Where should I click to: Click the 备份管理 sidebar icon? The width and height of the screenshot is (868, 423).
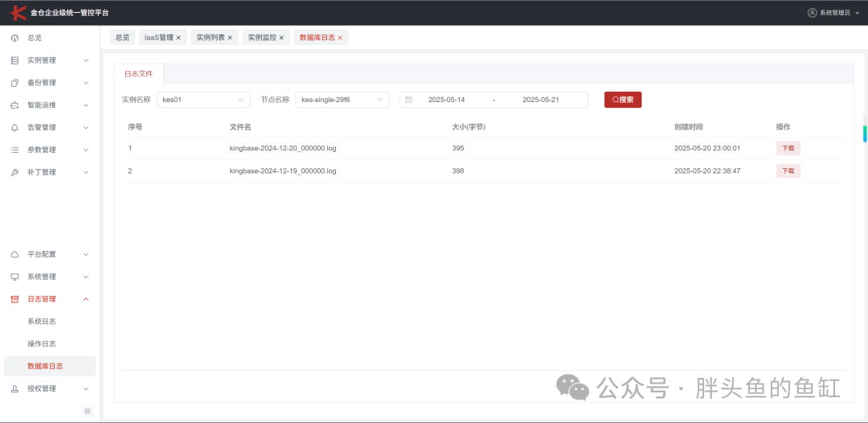[x=15, y=83]
